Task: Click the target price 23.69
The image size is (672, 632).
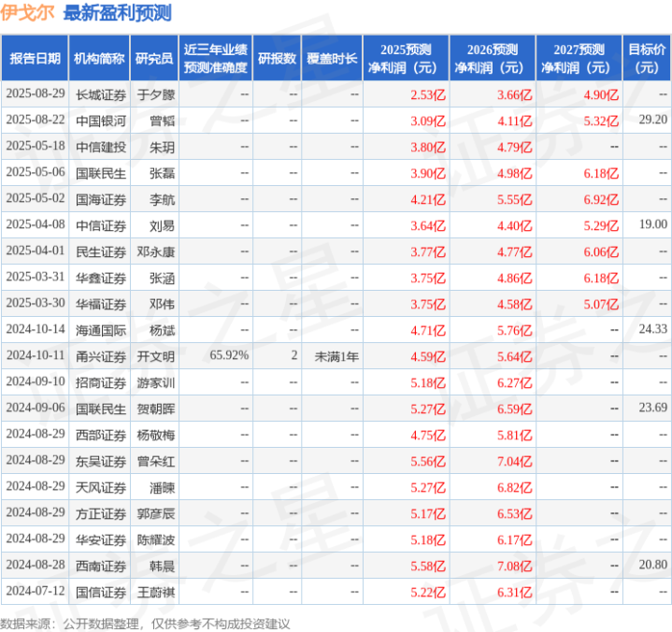Action: tap(652, 408)
